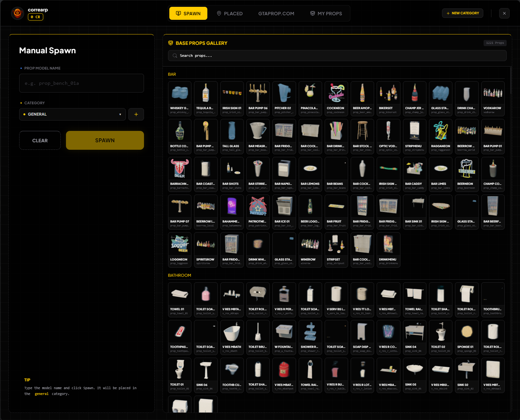Click the props gallery scrollbar
This screenshot has height=420, width=520.
click(x=511, y=81)
